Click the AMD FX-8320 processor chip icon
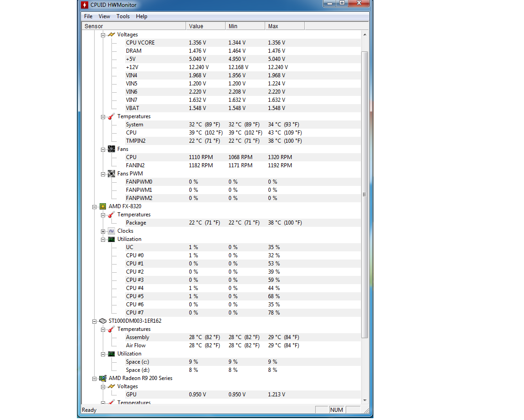 point(103,206)
